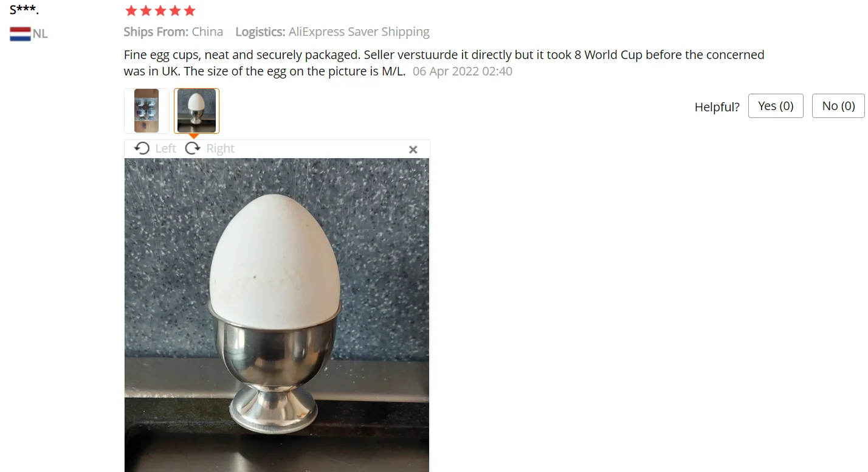The height and width of the screenshot is (472, 868).
Task: Click the AliExpress Saver Shipping text
Action: click(359, 32)
